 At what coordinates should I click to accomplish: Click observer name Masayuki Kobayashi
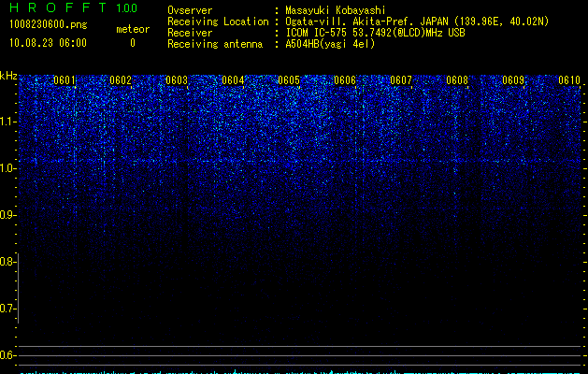pos(336,10)
